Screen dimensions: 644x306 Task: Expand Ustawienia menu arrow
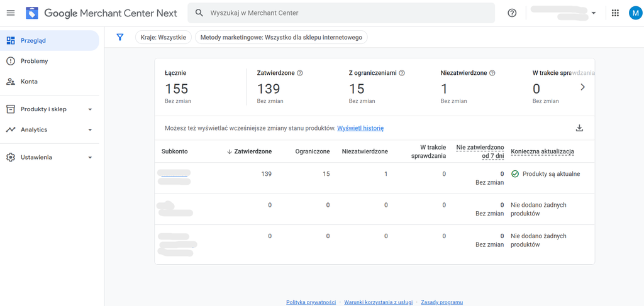91,158
